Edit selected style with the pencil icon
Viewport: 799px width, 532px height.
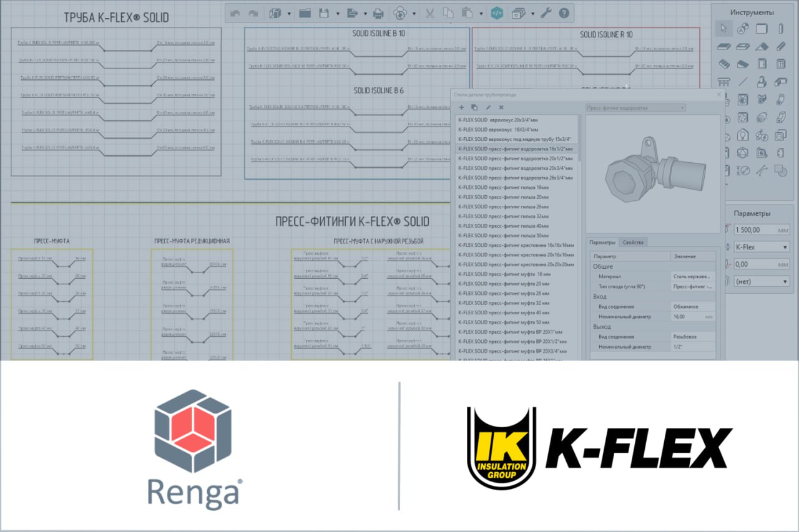click(489, 107)
